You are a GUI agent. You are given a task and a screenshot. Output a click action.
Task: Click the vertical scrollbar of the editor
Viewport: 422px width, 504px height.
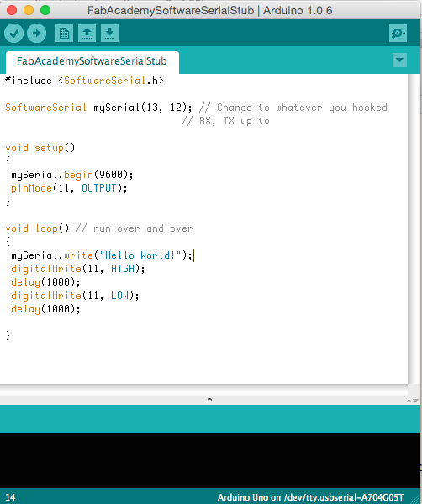[414, 228]
